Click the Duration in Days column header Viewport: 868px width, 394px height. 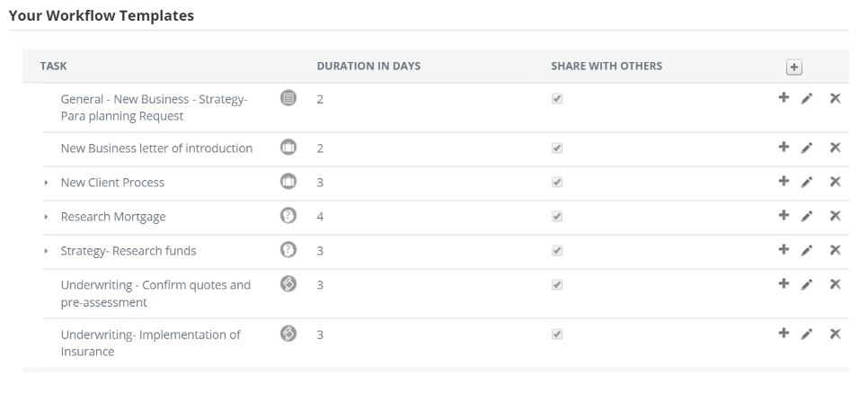pos(368,67)
